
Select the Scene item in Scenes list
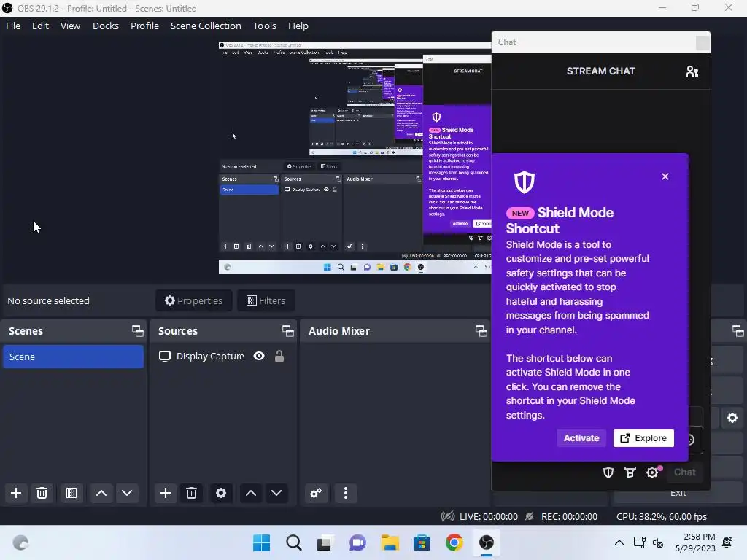pos(73,357)
